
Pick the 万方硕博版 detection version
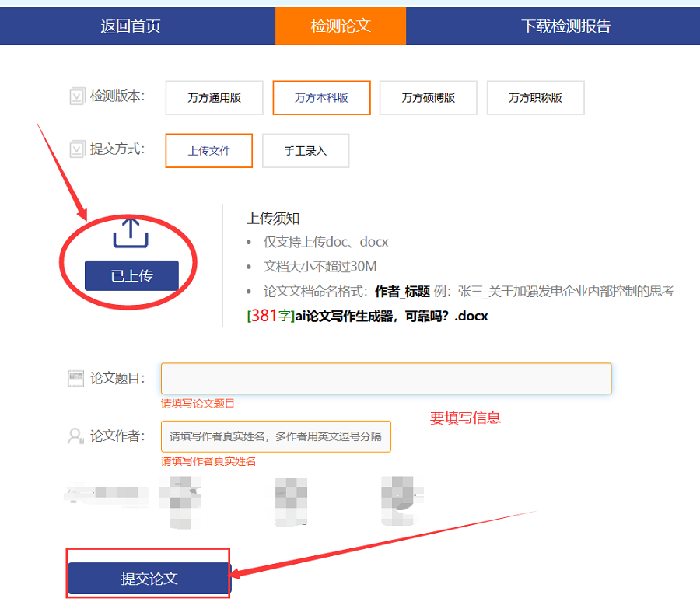click(x=428, y=98)
